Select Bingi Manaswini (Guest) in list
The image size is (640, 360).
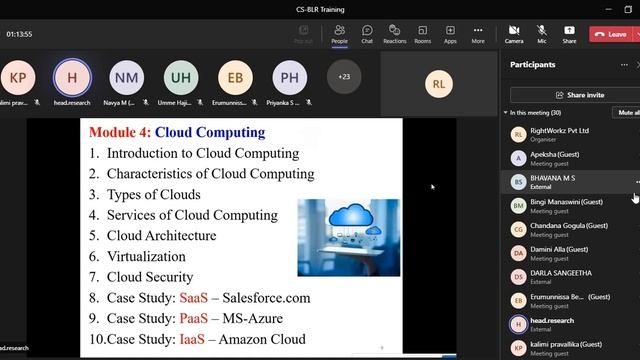(571, 206)
